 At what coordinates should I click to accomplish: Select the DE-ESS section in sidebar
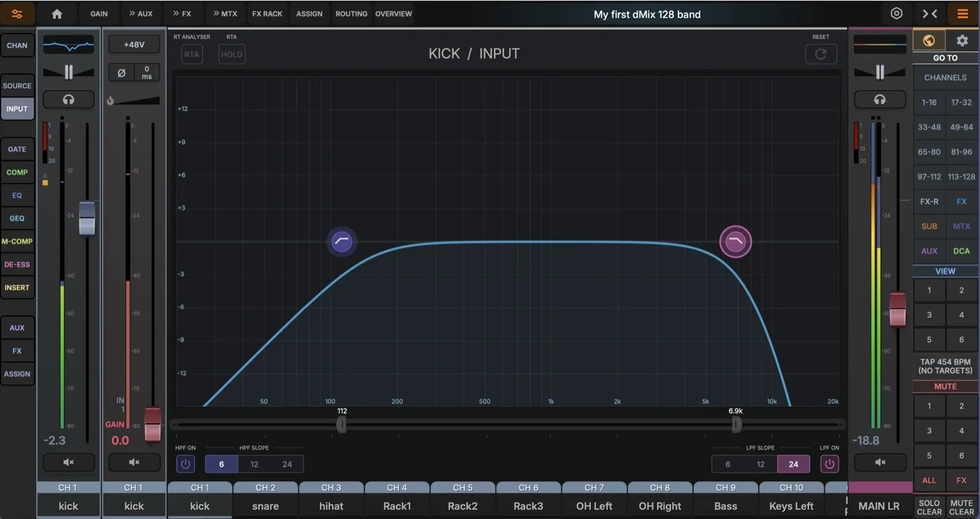[17, 265]
